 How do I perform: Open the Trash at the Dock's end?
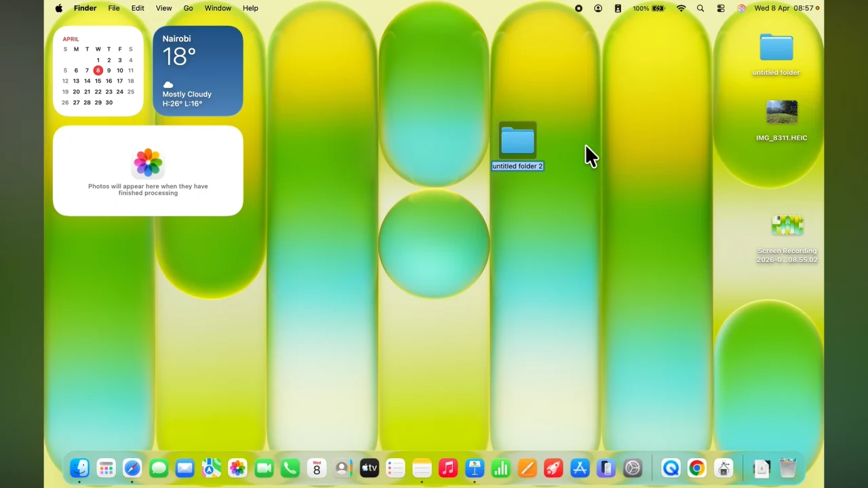(x=787, y=468)
